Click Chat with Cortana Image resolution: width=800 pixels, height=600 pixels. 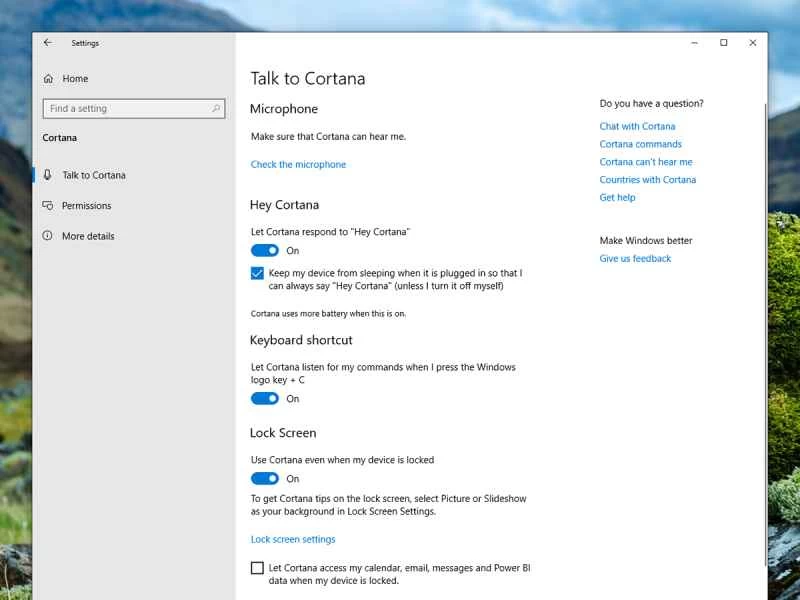(x=637, y=126)
